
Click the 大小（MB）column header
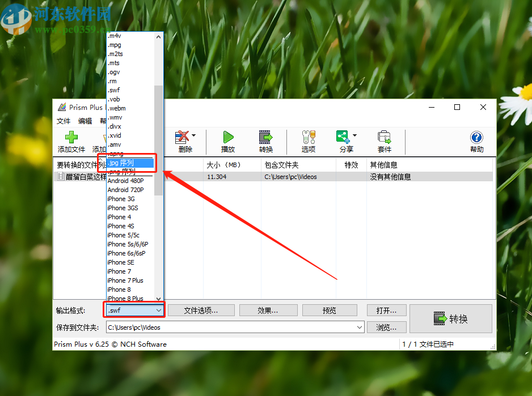tap(232, 165)
